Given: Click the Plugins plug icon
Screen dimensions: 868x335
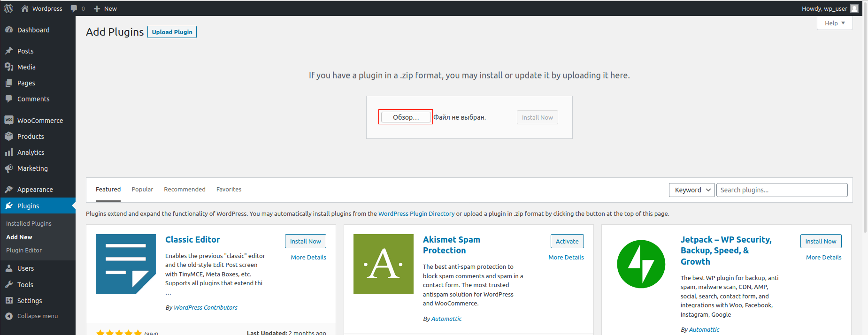Looking at the screenshot, I should coord(9,206).
